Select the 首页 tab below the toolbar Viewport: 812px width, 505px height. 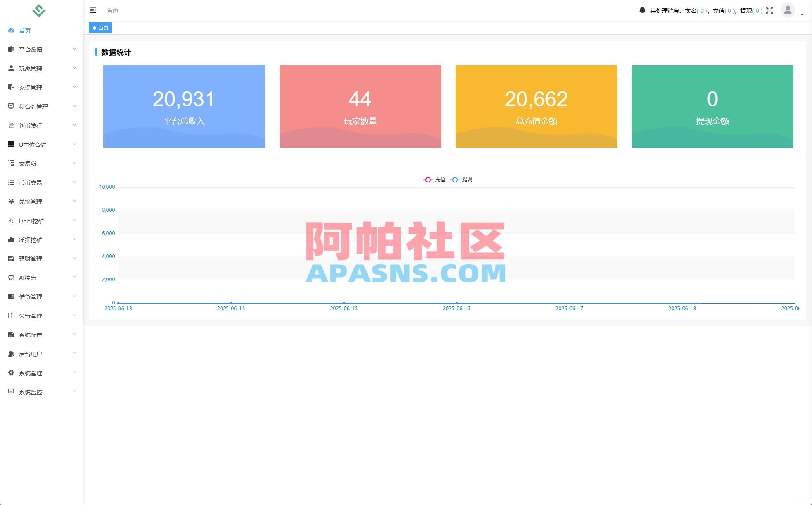tap(100, 28)
